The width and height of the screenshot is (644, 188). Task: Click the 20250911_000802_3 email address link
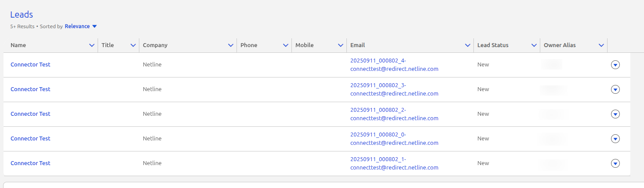[394, 89]
